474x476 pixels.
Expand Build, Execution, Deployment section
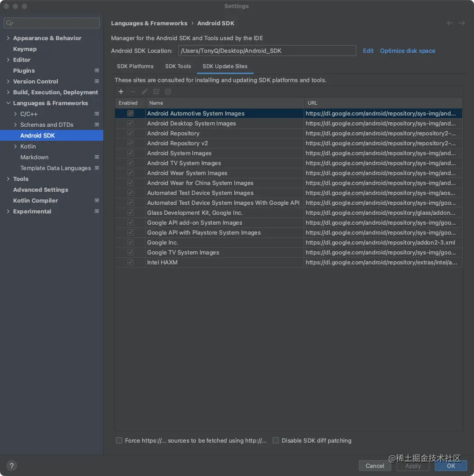tap(8, 92)
